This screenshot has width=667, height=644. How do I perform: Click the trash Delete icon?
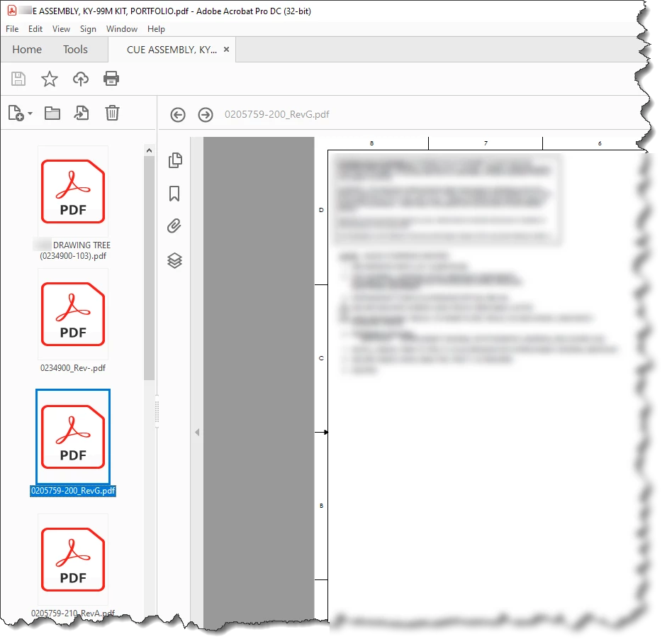(x=112, y=113)
